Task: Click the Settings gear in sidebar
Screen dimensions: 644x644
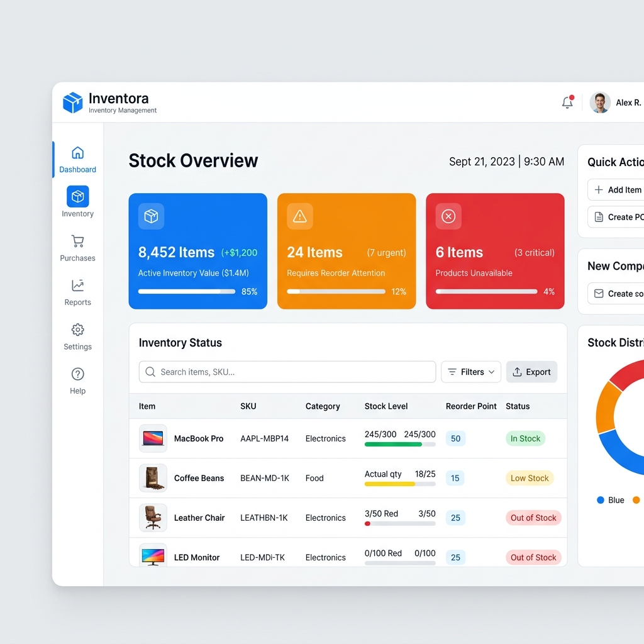Action: [x=77, y=330]
